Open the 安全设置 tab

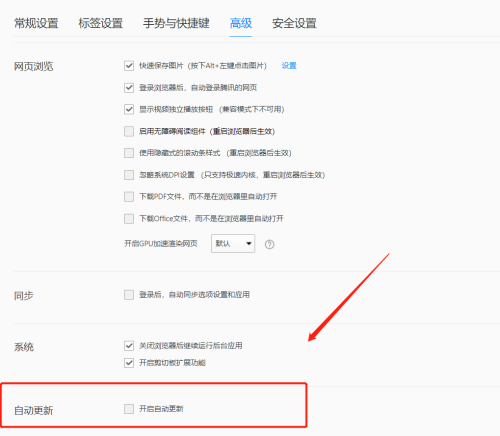pyautogui.click(x=294, y=23)
